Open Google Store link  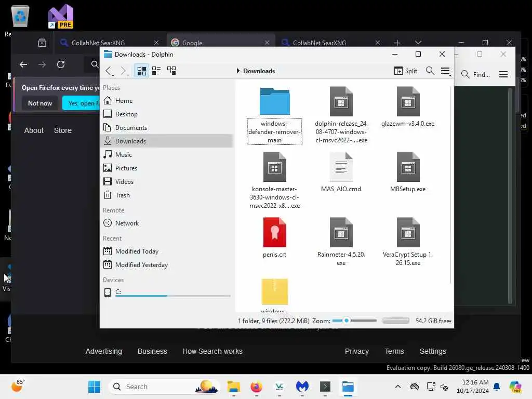[63, 130]
